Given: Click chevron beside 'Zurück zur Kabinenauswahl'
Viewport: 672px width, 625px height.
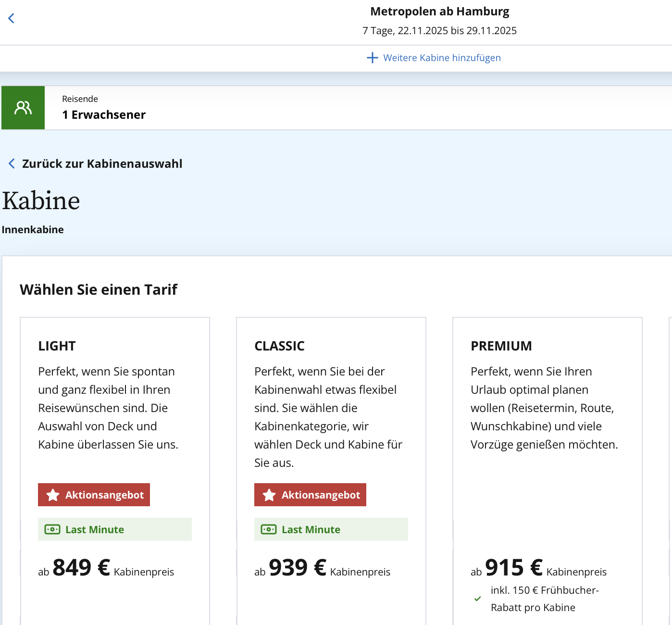Looking at the screenshot, I should point(12,163).
